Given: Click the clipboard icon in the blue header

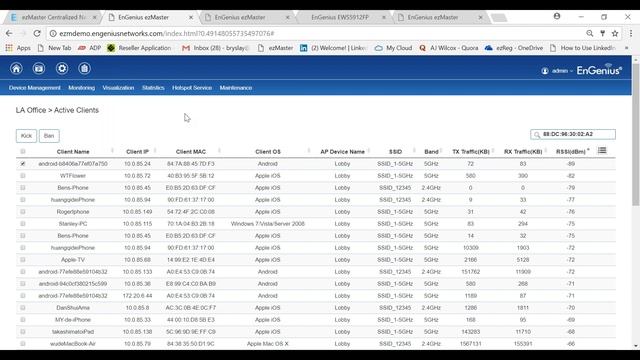Looking at the screenshot, I should pos(84,69).
